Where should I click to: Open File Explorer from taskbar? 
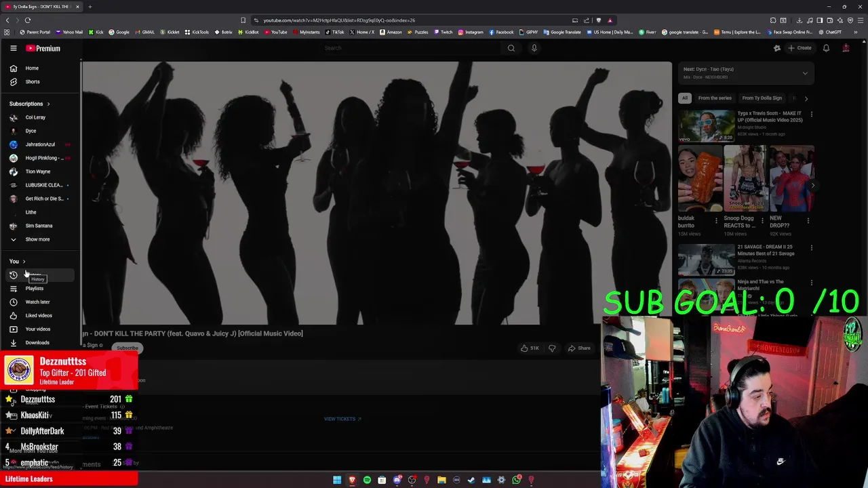[x=441, y=480]
